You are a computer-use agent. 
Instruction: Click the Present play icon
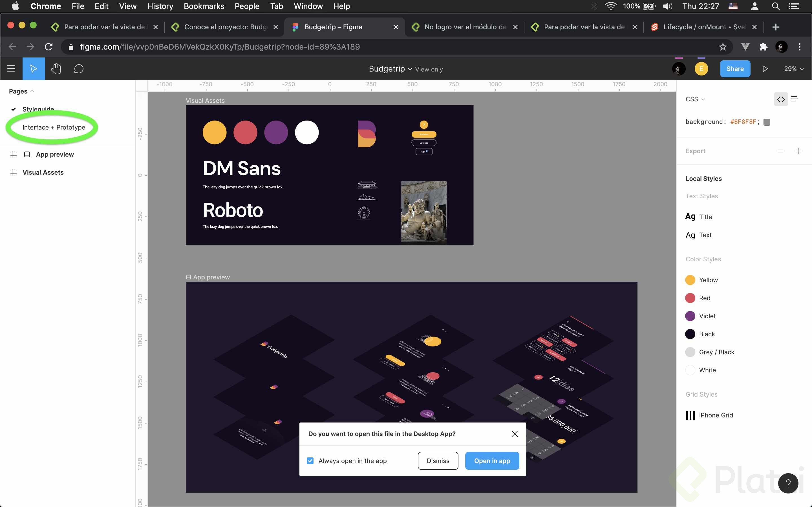(765, 69)
